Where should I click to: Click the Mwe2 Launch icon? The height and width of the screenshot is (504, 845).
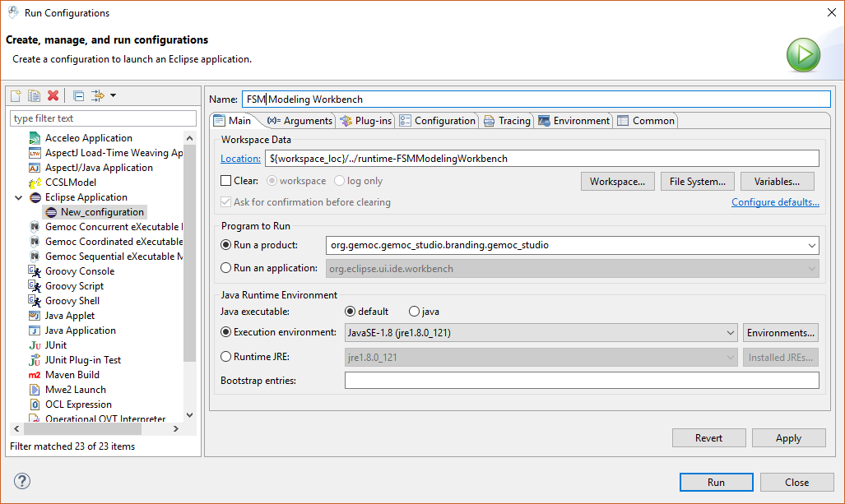coord(35,390)
